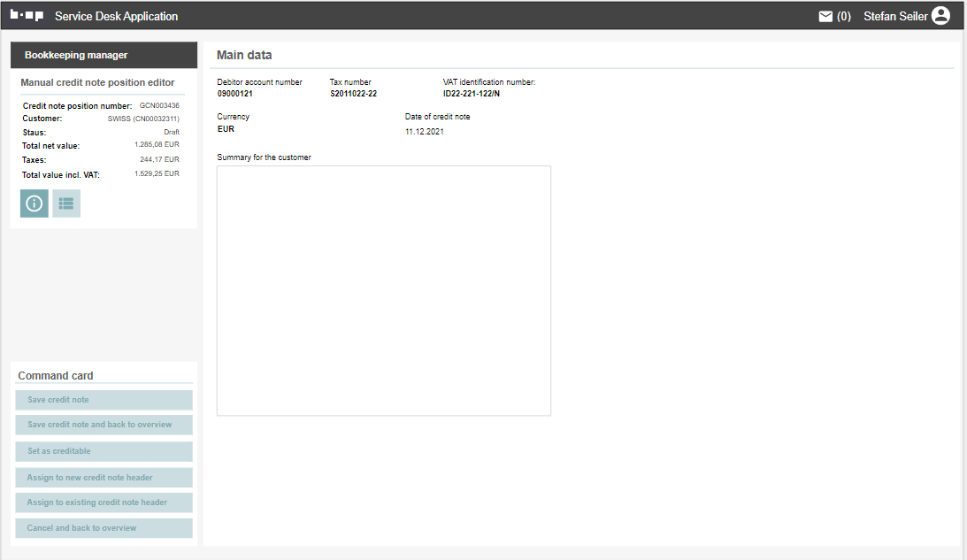
Task: Click the company logo in the header
Action: [x=27, y=16]
